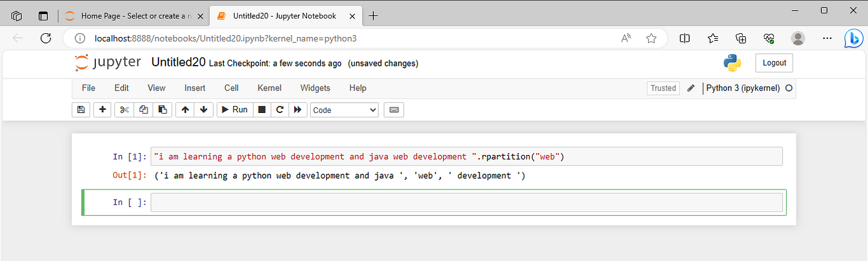Save notebook with the floppy disk icon
This screenshot has height=261, width=868.
click(x=81, y=110)
